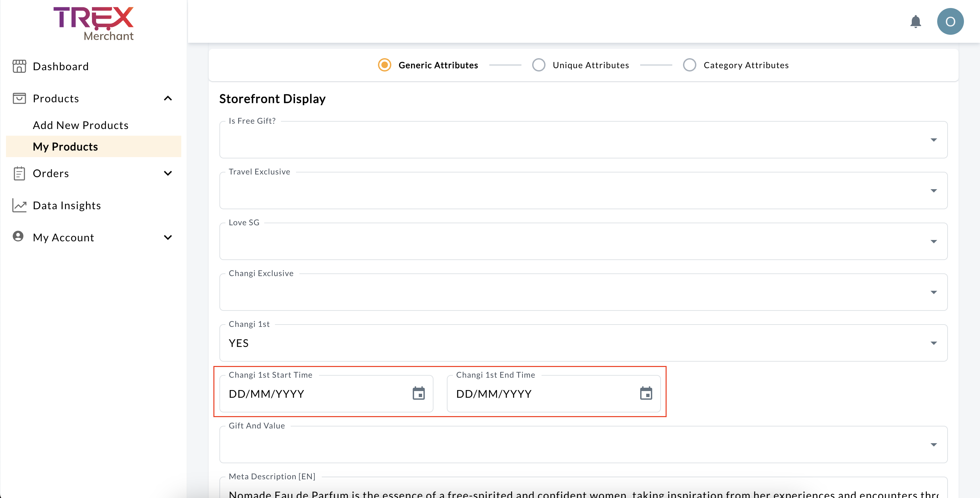Click the Orders clipboard icon
The width and height of the screenshot is (980, 498).
19,173
